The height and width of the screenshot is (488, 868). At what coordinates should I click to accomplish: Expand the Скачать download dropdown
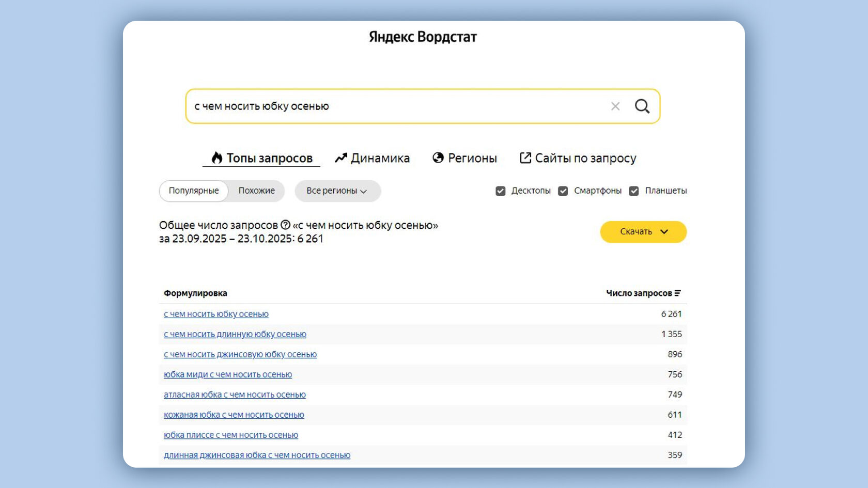[x=643, y=232]
